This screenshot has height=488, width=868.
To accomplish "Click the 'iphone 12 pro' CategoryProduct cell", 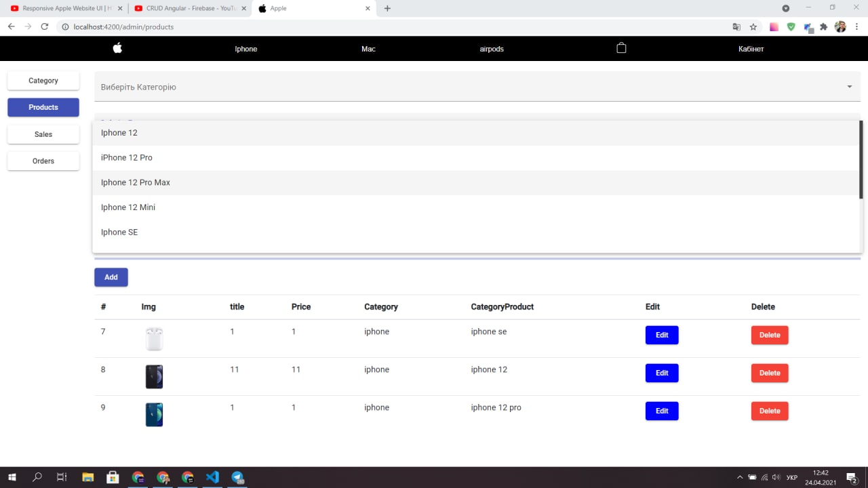I will tap(496, 407).
